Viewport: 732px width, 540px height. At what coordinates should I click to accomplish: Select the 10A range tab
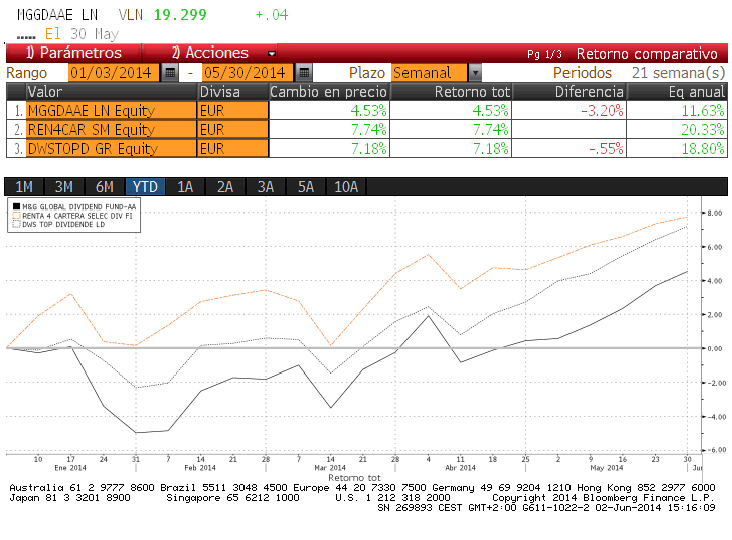(346, 187)
